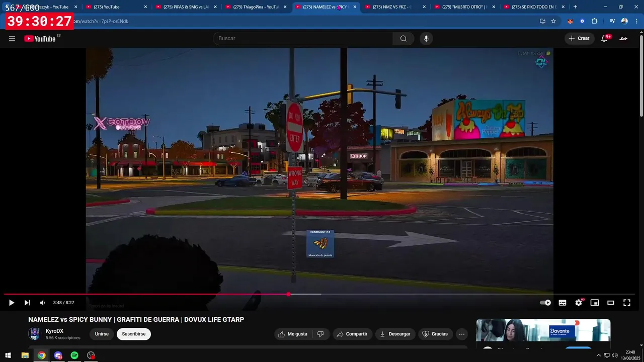Show hidden system tray icons
This screenshot has width=644, height=362.
pyautogui.click(x=599, y=355)
